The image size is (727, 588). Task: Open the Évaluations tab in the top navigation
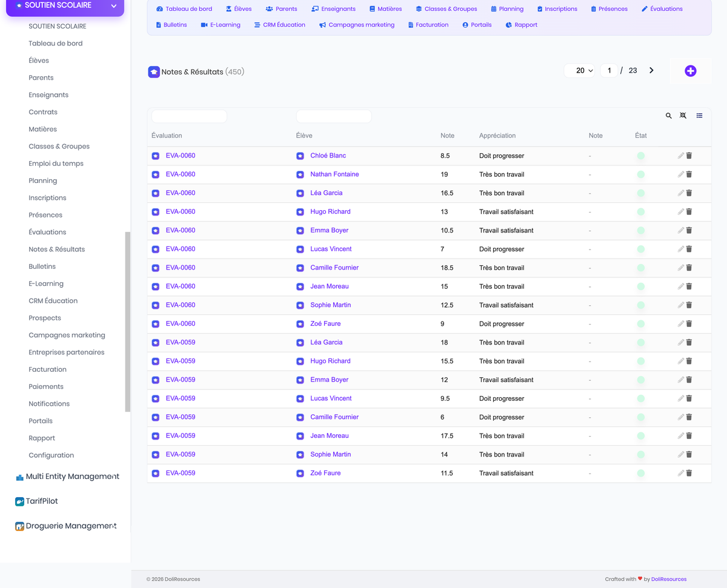tap(662, 9)
